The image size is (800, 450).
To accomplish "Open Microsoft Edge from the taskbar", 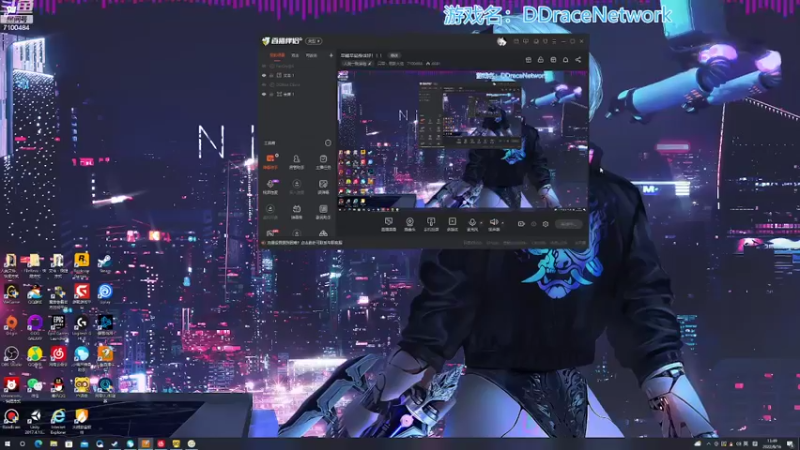I will tap(38, 444).
